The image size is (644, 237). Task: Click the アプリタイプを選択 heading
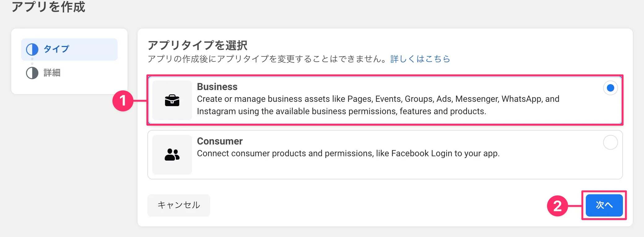197,45
